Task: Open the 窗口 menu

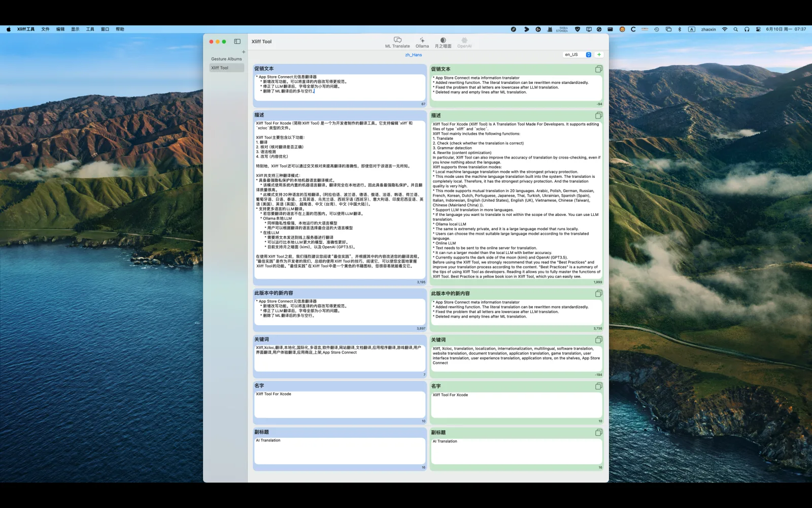Action: (105, 29)
